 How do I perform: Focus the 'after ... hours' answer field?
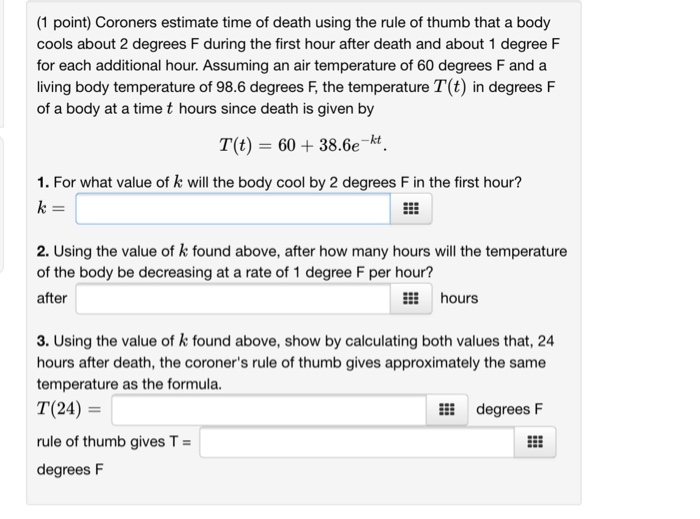click(232, 298)
